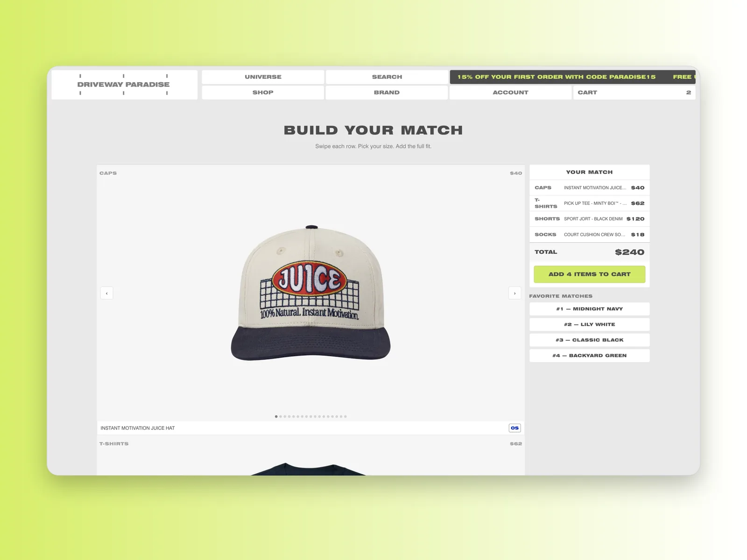Jump to the last caps carousel dot
Viewport: 747px width, 560px height.
[x=345, y=416]
